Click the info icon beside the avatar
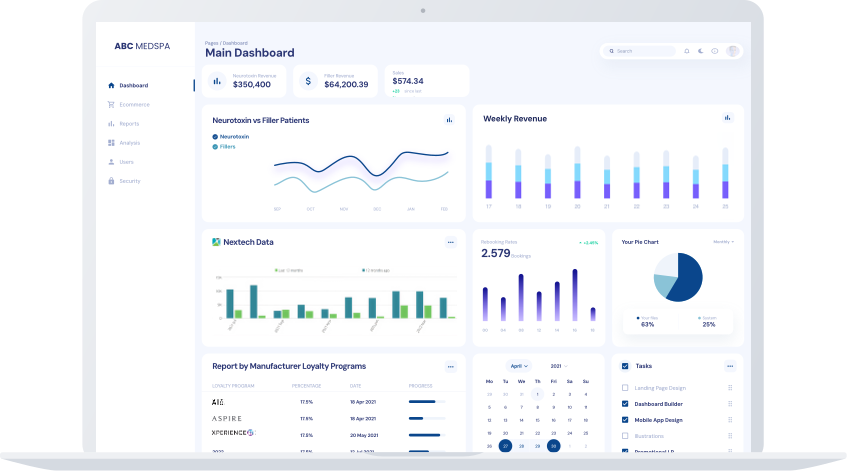 [x=715, y=51]
